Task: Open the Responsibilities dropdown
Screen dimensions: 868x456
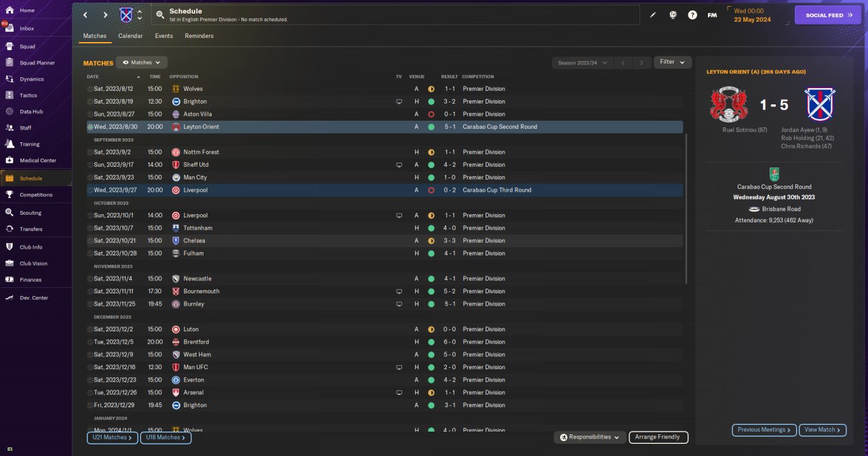Action: click(590, 437)
